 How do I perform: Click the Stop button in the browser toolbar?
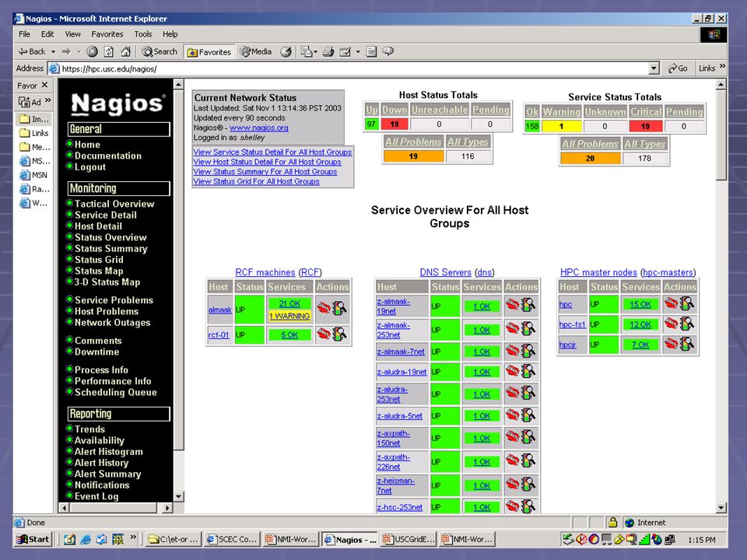click(92, 51)
